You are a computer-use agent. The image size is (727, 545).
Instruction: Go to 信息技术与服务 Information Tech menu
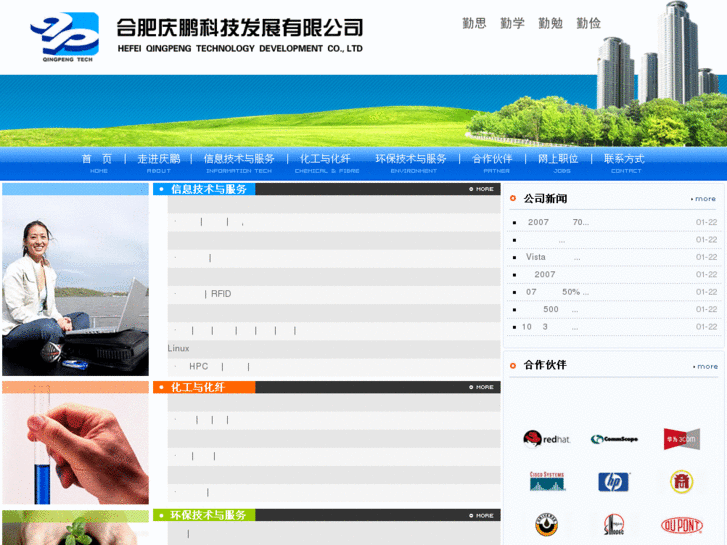pyautogui.click(x=239, y=163)
